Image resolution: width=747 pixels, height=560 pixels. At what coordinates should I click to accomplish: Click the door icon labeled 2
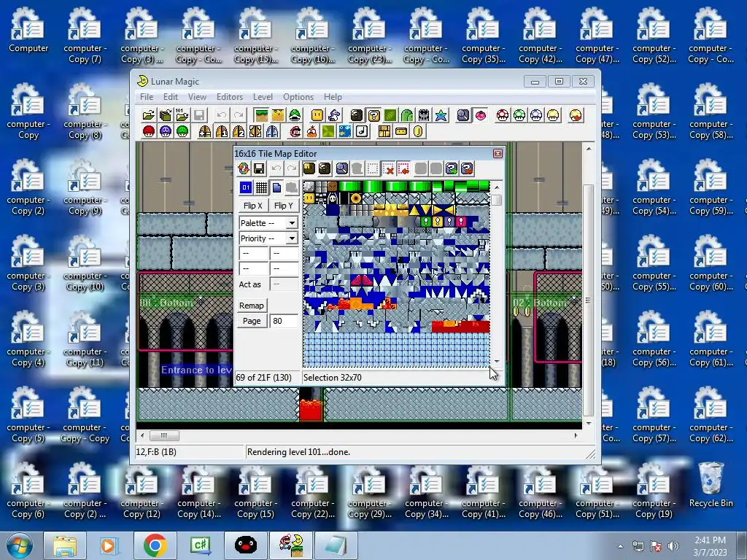[239, 131]
